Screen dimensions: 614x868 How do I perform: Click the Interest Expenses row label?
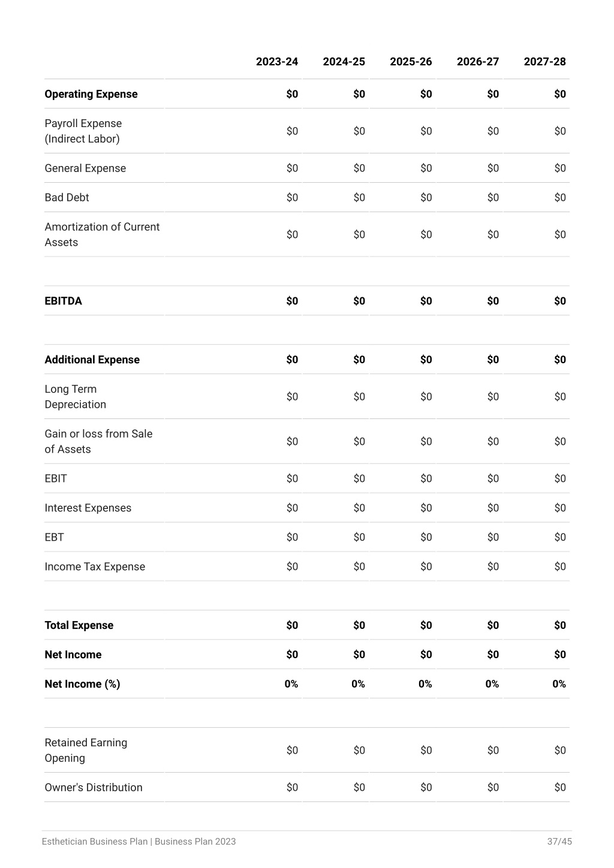pyautogui.click(x=88, y=508)
